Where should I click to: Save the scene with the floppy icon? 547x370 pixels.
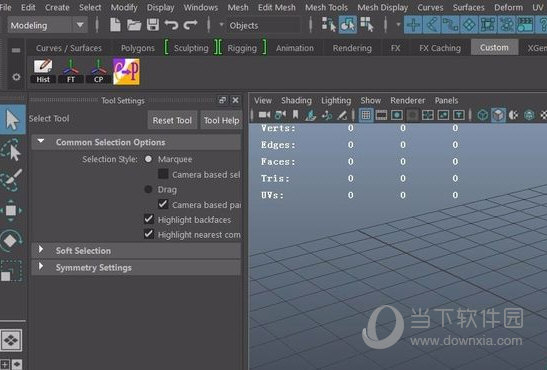(x=153, y=25)
